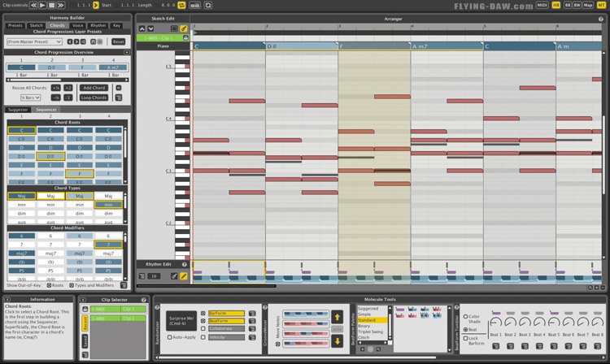Click the piano keyboard icon in top bar
This screenshot has width=610, height=364.
coord(194,5)
